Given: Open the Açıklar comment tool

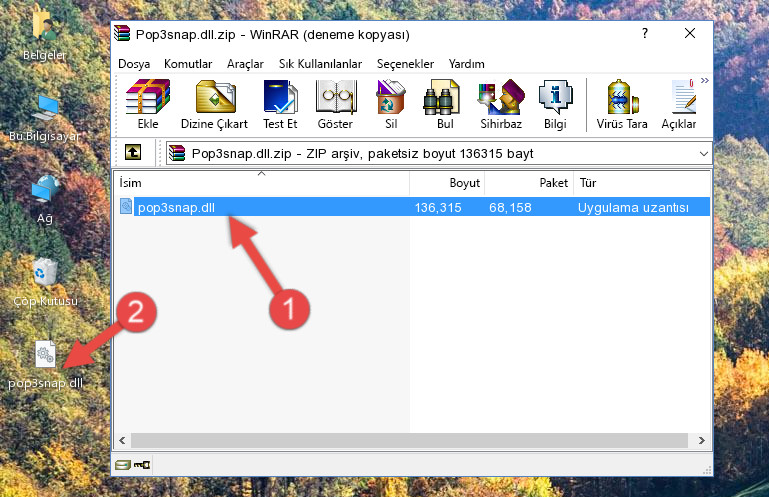Looking at the screenshot, I should pos(679,105).
